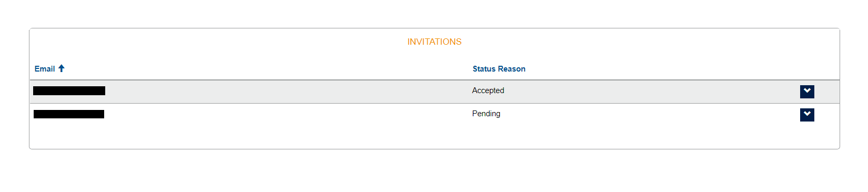
Task: Expand actions dropdown in the Pending row
Action: point(807,115)
